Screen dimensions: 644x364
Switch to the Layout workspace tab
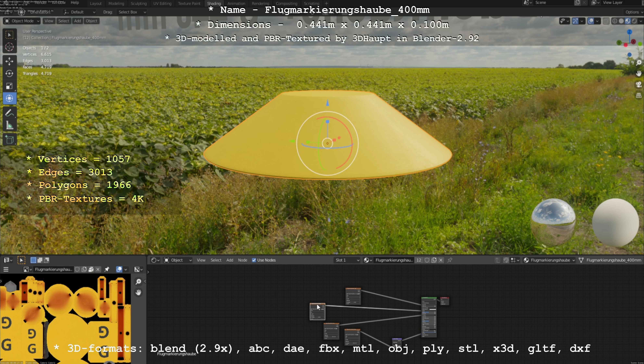tap(96, 4)
